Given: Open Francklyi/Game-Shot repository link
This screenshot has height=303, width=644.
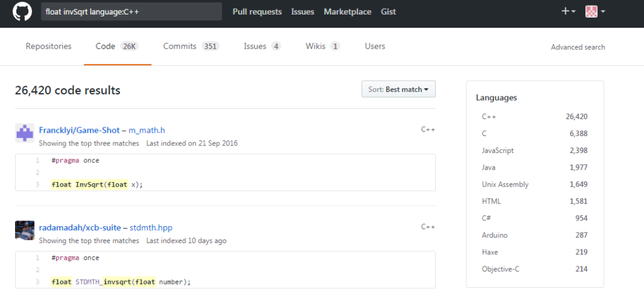Looking at the screenshot, I should point(79,130).
